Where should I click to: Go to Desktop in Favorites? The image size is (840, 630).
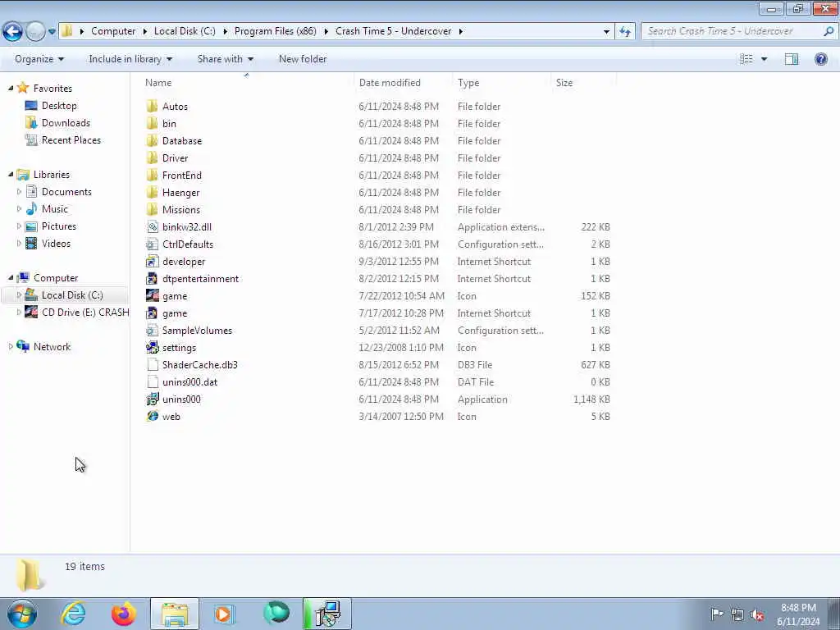[59, 106]
